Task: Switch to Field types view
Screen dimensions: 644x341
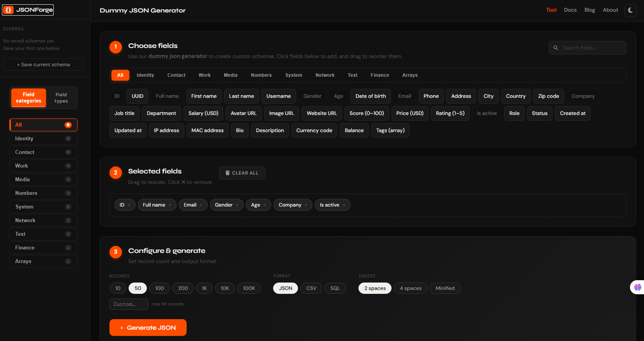Action: pos(61,98)
